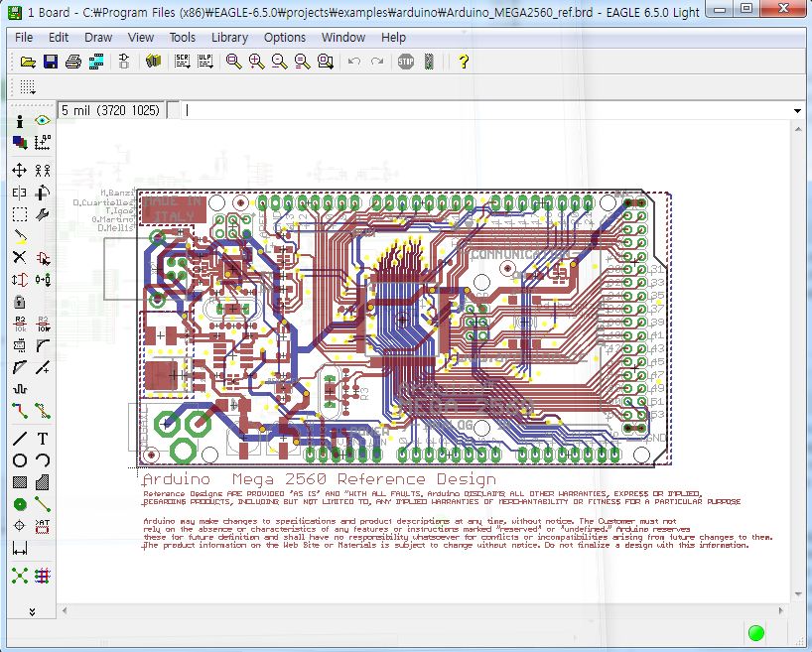Viewport: 812px width, 652px height.
Task: Select the Delete X tool
Action: click(20, 257)
